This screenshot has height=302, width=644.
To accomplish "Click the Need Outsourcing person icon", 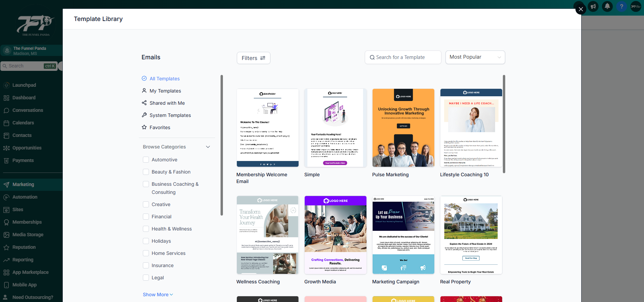I will pos(5,297).
